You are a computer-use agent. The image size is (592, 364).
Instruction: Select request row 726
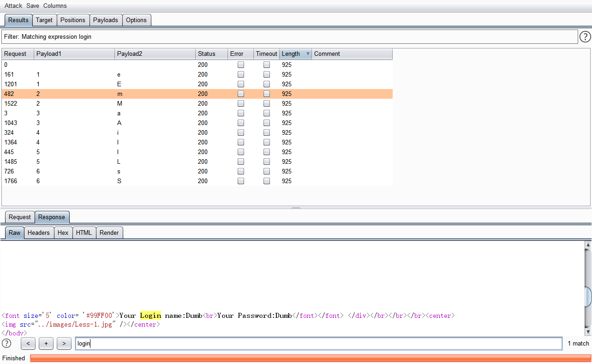coord(197,172)
